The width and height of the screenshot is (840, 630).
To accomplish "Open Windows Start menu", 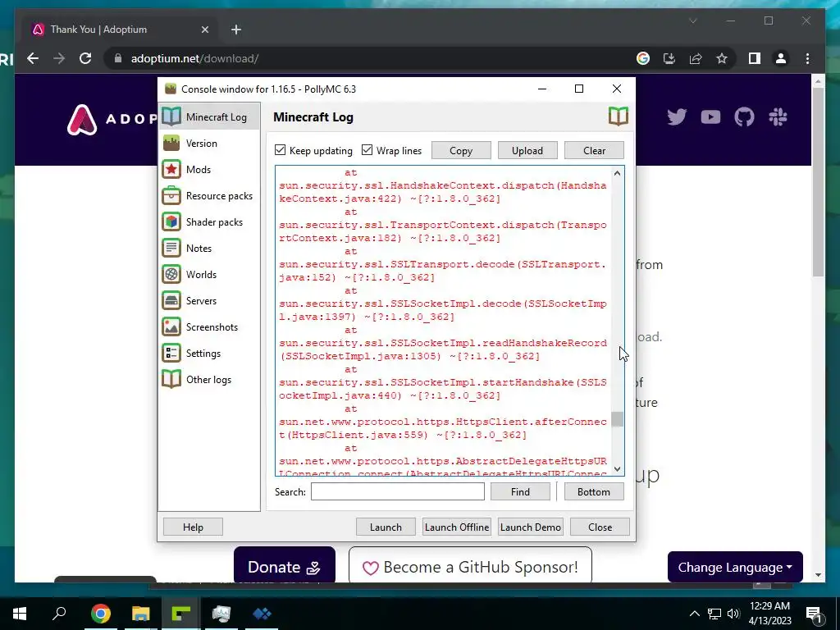I will 20,614.
